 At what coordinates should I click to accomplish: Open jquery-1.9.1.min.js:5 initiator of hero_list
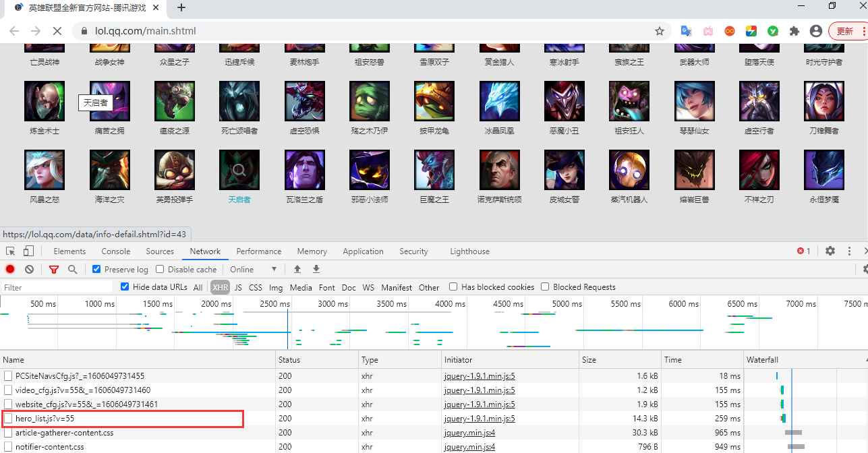pyautogui.click(x=480, y=419)
